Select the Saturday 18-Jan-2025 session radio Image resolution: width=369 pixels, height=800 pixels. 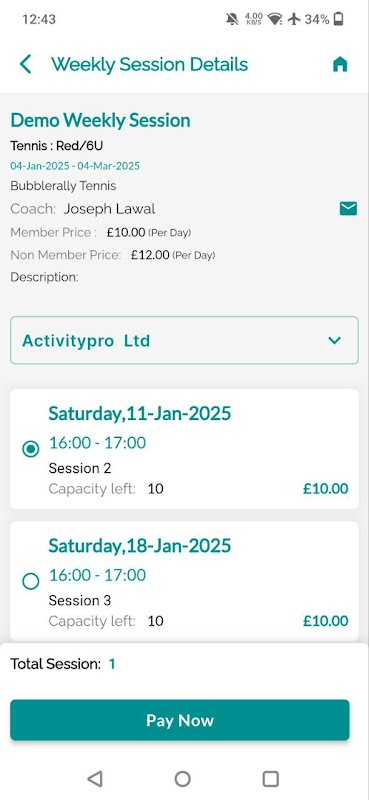click(x=31, y=581)
